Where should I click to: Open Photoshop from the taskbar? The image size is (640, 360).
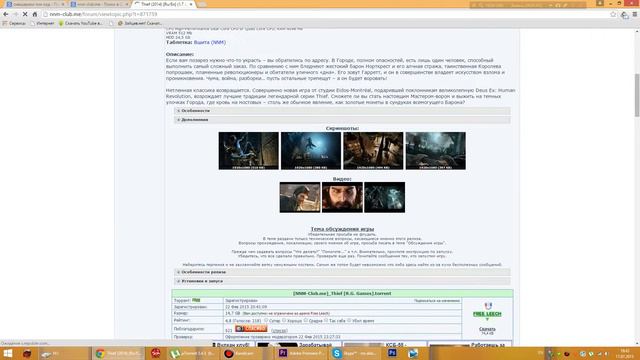392,353
